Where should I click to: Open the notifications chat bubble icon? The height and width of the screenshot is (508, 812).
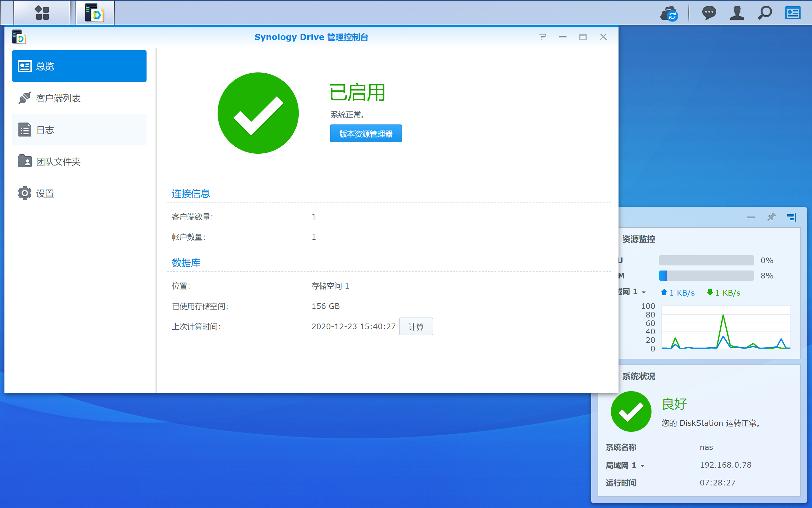(709, 13)
